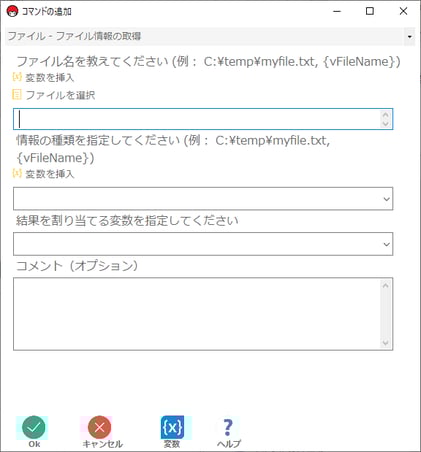This screenshot has width=421, height=452.
Task: Click the variable icon under the information type prompt
Action: (x=17, y=173)
